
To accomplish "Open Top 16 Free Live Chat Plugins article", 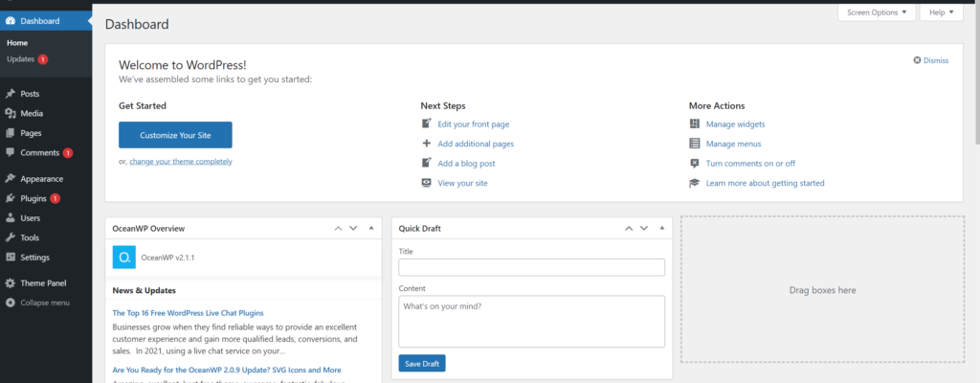I will pos(189,312).
